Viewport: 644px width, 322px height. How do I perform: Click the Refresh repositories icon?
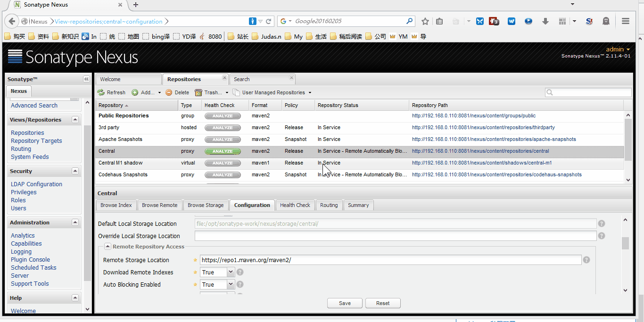(101, 92)
